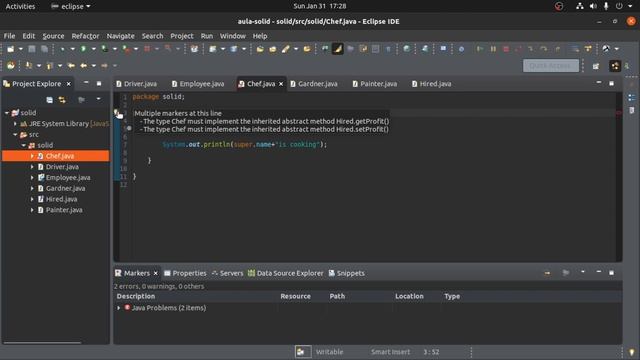Expand the Driver.java tree node
The image size is (640, 360).
pyautogui.click(x=32, y=167)
